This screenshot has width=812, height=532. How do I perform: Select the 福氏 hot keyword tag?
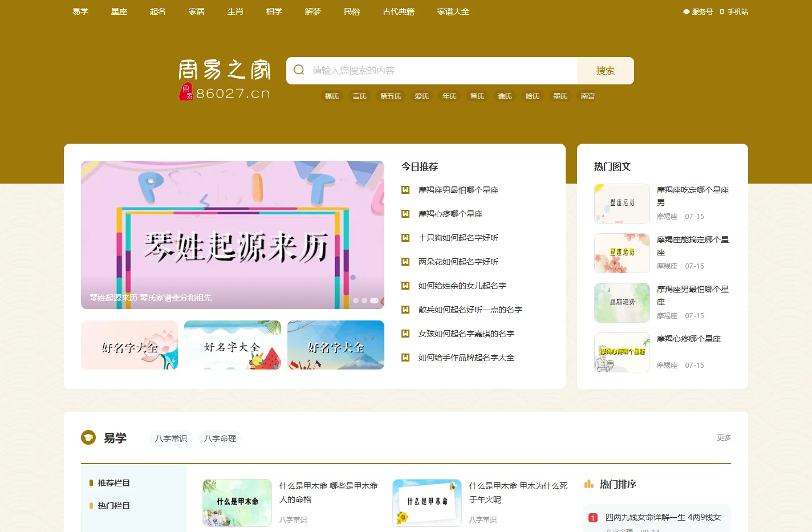pyautogui.click(x=332, y=96)
